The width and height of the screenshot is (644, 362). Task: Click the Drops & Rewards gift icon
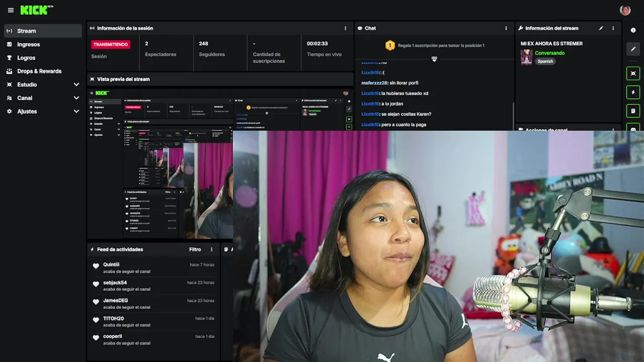9,71
